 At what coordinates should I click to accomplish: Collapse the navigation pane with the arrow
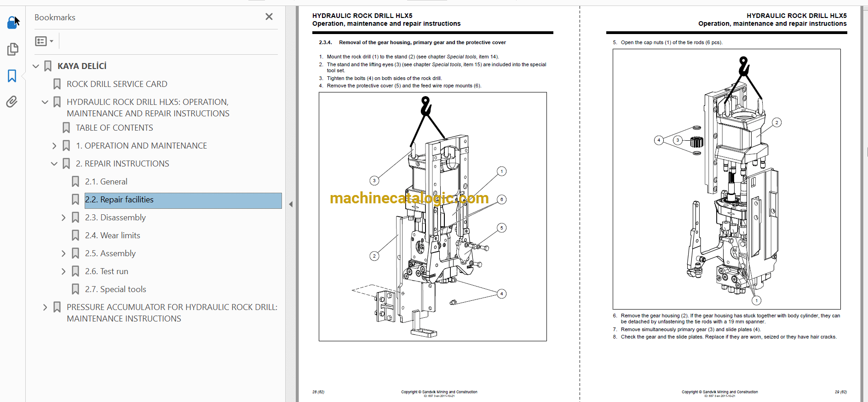click(291, 204)
